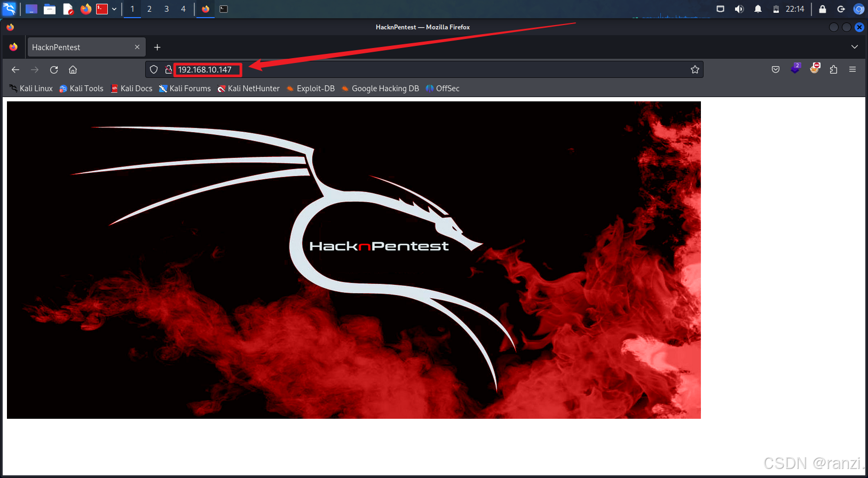868x478 pixels.
Task: Open the Save to Pocket icon
Action: 776,69
